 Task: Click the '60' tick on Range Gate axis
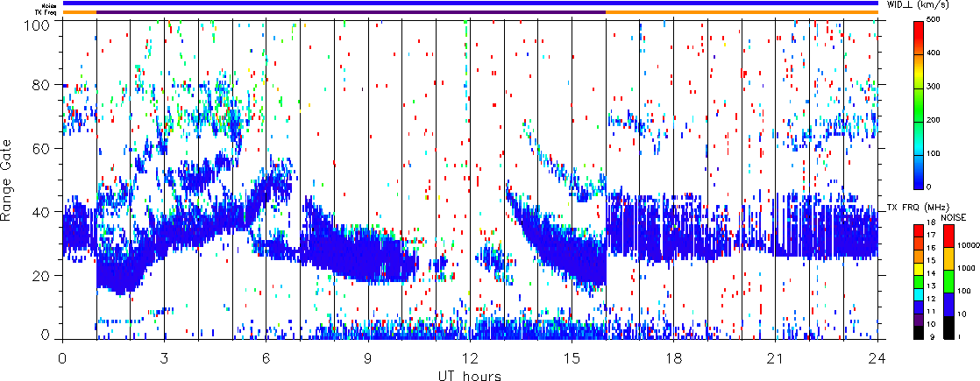coord(42,148)
